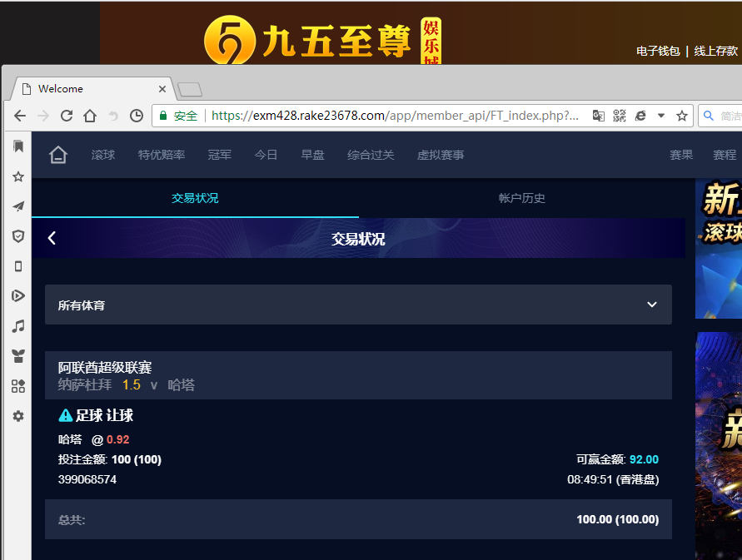Open the 滚球 menu item
The width and height of the screenshot is (742, 560).
click(x=103, y=155)
